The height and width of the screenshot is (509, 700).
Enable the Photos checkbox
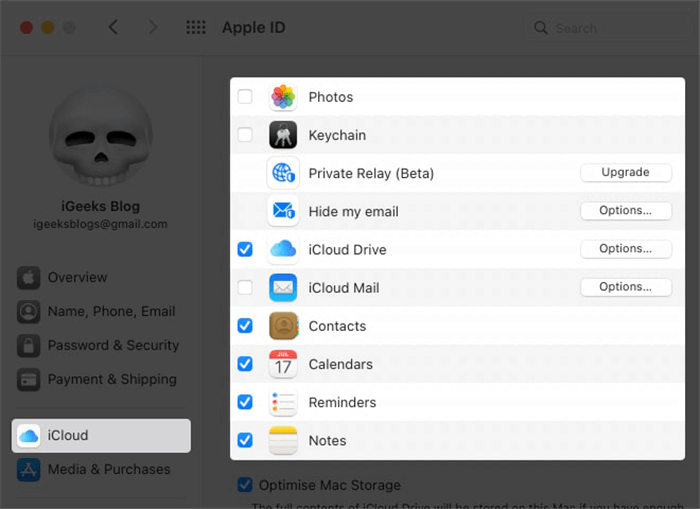[245, 96]
